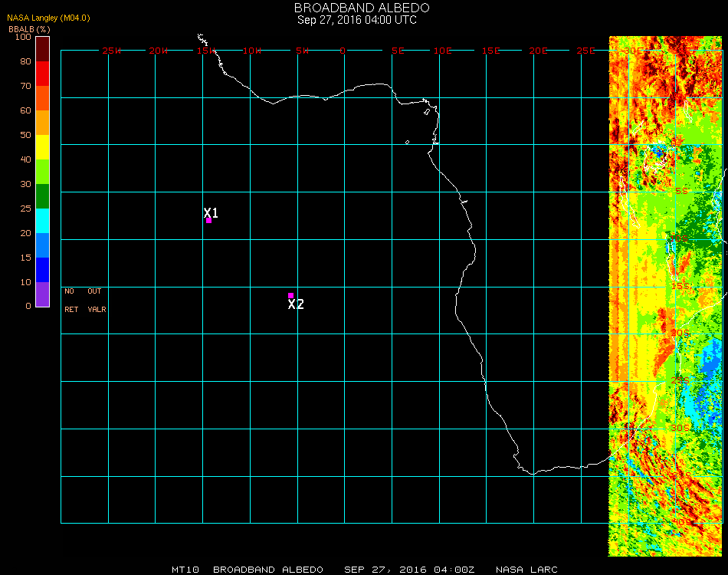Click the magenta X2 marker square

[290, 295]
